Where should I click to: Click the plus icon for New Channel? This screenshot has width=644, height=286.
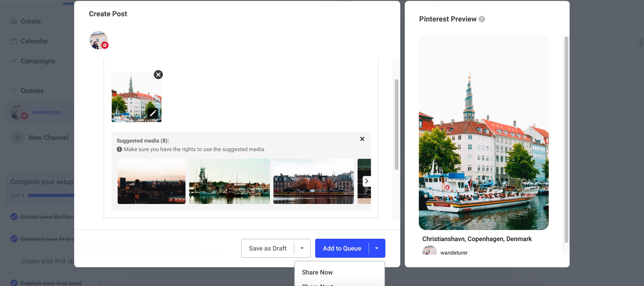coord(17,138)
